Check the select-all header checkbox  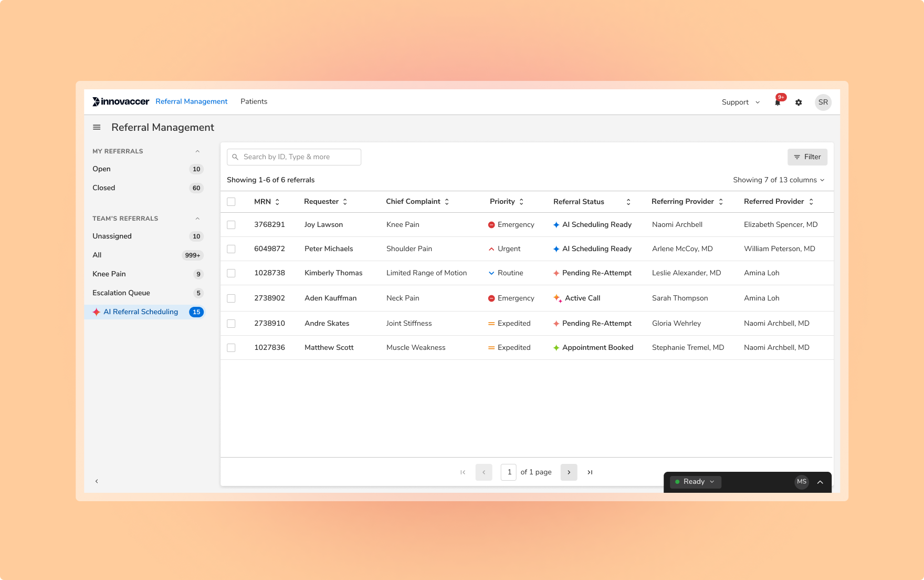pyautogui.click(x=231, y=202)
